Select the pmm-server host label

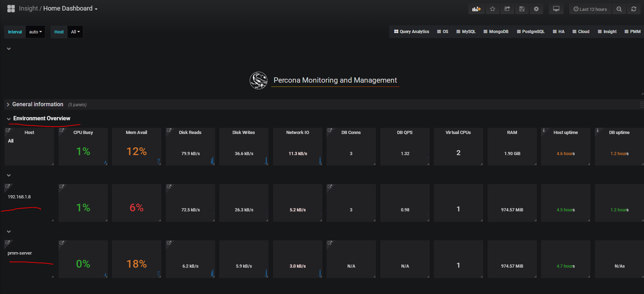pos(20,253)
